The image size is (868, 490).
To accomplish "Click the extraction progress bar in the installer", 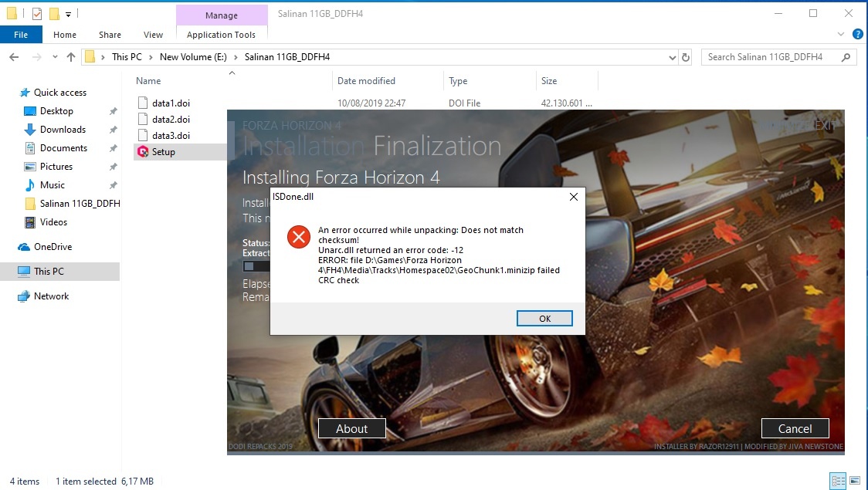I will tap(256, 265).
